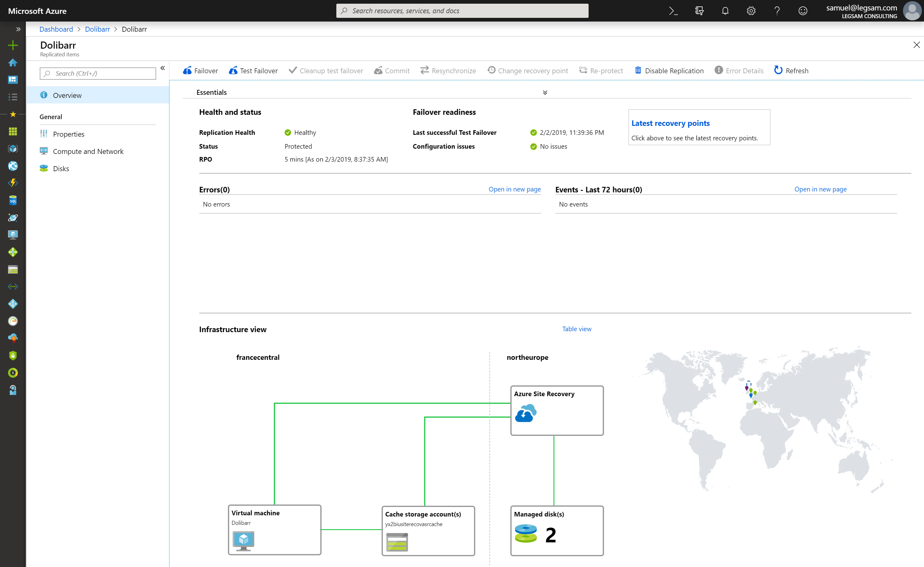Image resolution: width=924 pixels, height=567 pixels.
Task: Show Latest recovery points
Action: click(671, 123)
